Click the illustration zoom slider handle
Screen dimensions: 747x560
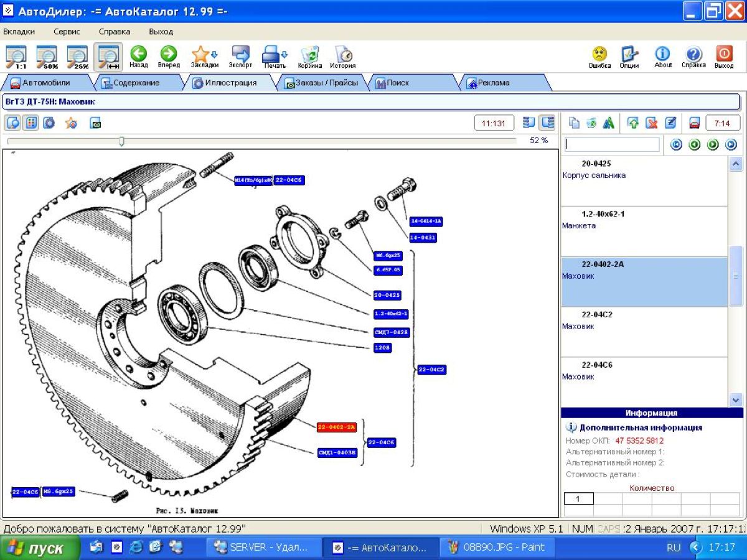pyautogui.click(x=121, y=141)
